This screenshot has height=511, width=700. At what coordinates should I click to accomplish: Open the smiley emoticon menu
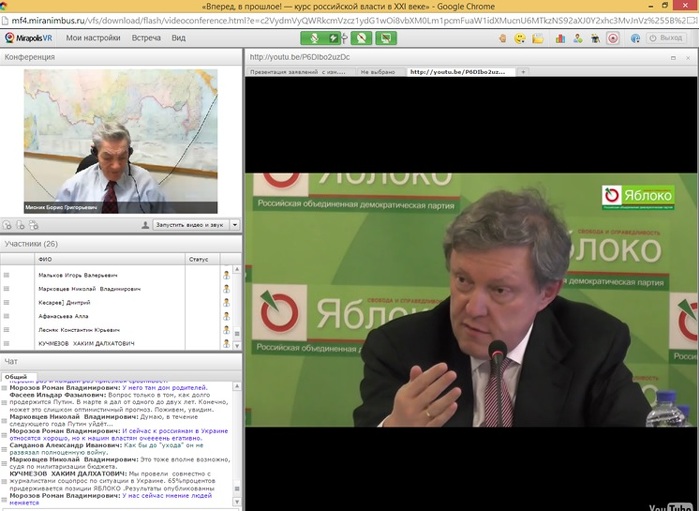click(x=520, y=38)
